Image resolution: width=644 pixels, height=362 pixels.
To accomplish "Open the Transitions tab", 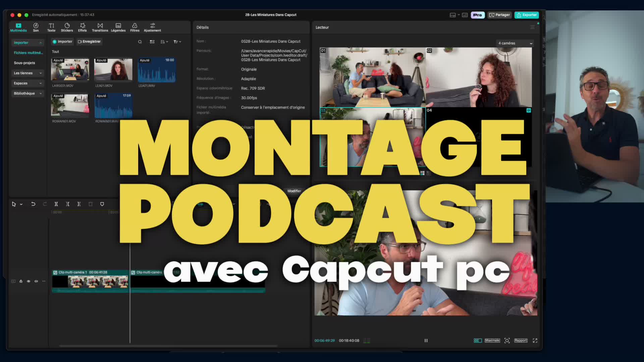I will click(100, 27).
